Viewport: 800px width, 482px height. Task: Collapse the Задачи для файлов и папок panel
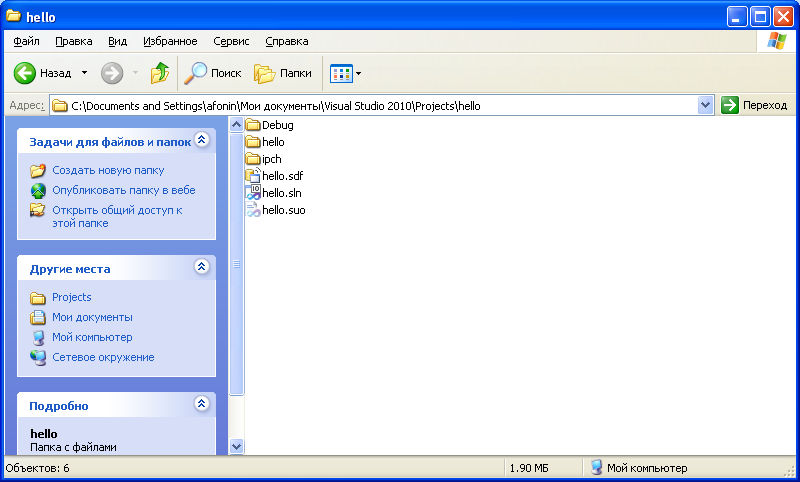(202, 139)
